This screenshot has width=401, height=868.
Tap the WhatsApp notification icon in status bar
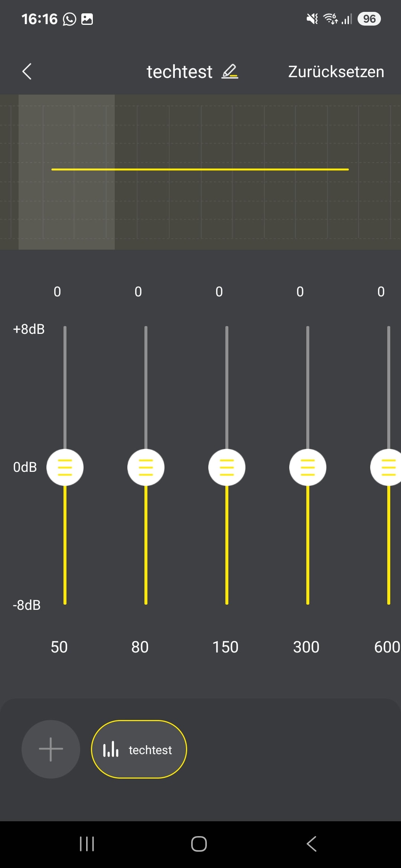[69, 19]
